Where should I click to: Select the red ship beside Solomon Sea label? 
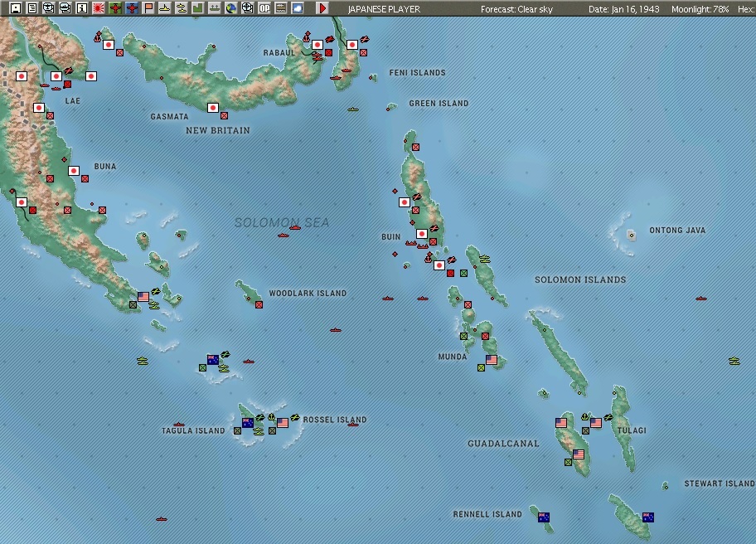(294, 227)
